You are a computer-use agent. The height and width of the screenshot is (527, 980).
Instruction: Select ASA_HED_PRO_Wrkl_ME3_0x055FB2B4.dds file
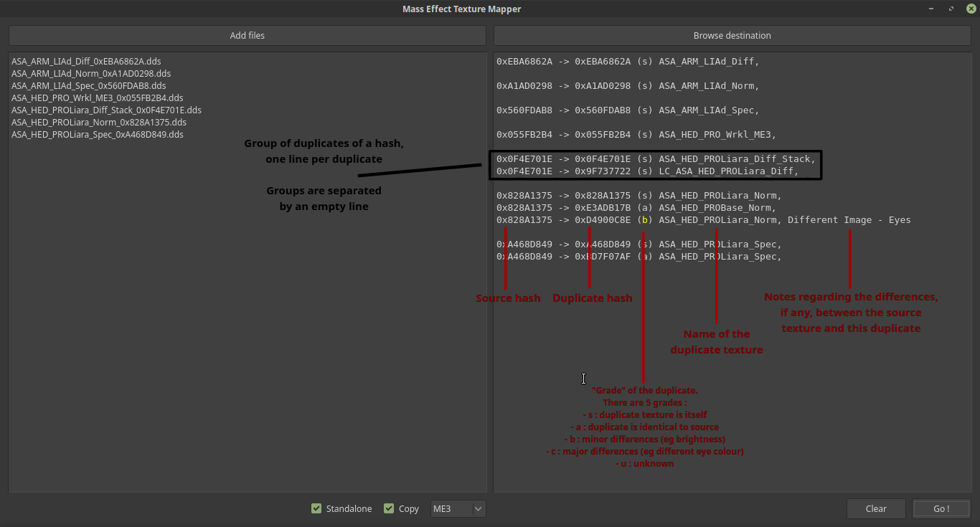point(98,98)
